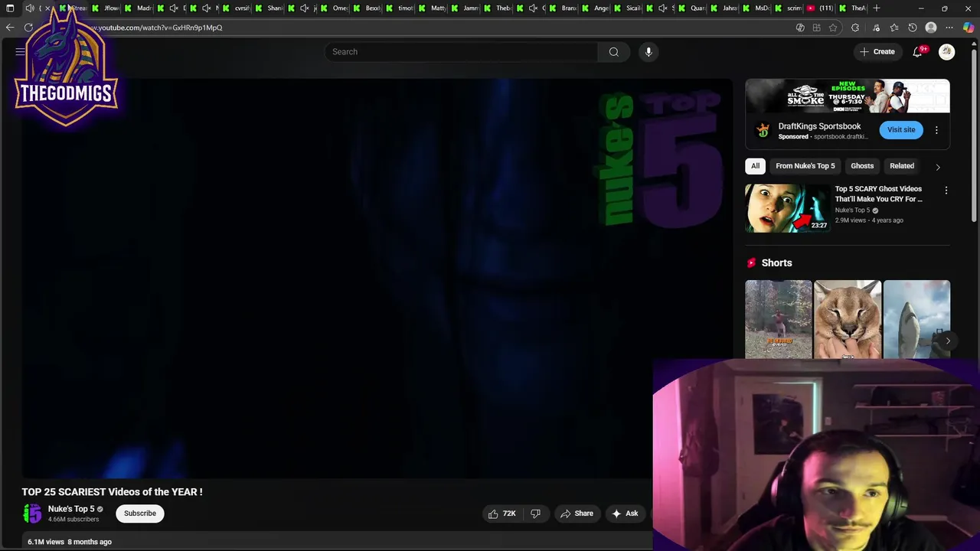
Task: Open options for the DraftKings ad
Action: click(x=936, y=130)
